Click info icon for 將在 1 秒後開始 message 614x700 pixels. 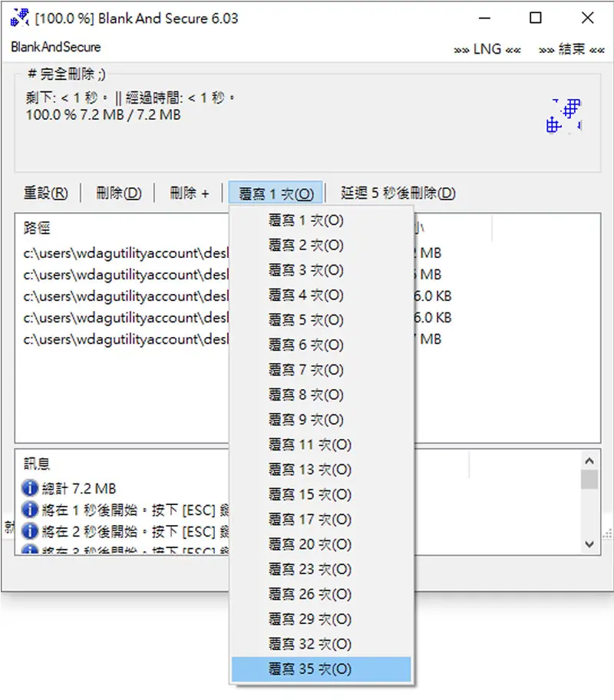point(29,510)
